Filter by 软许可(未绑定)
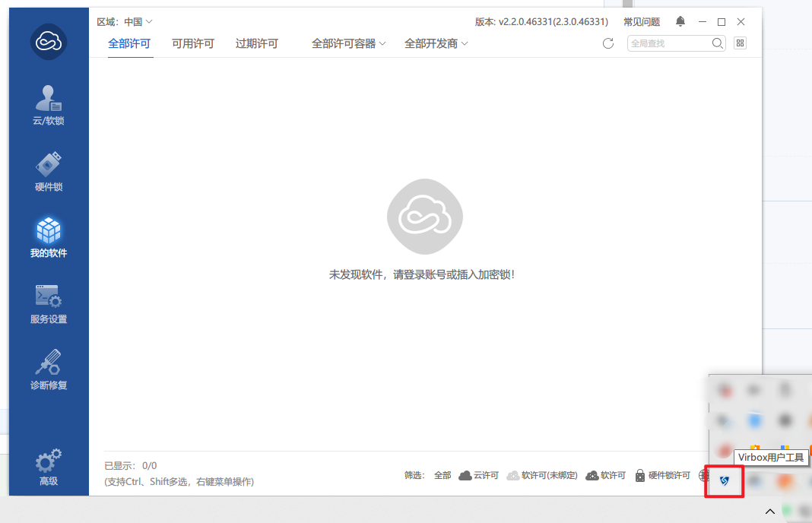812x523 pixels. tap(541, 475)
